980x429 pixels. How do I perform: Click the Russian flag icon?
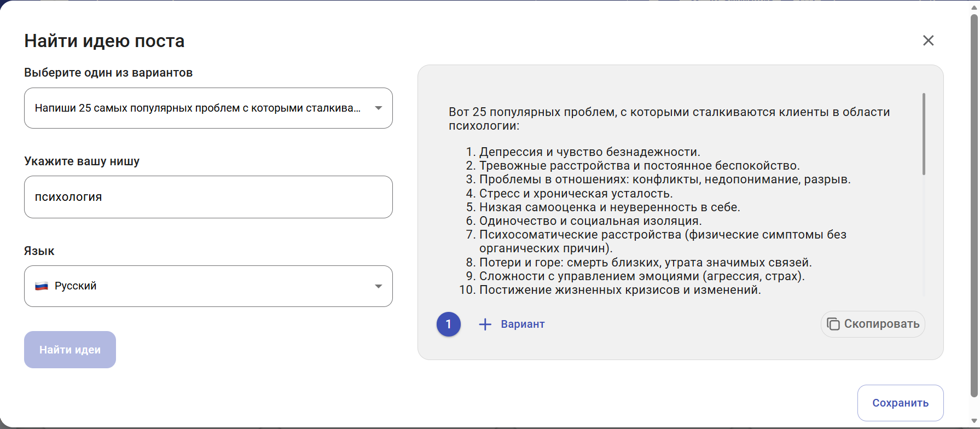(x=42, y=286)
